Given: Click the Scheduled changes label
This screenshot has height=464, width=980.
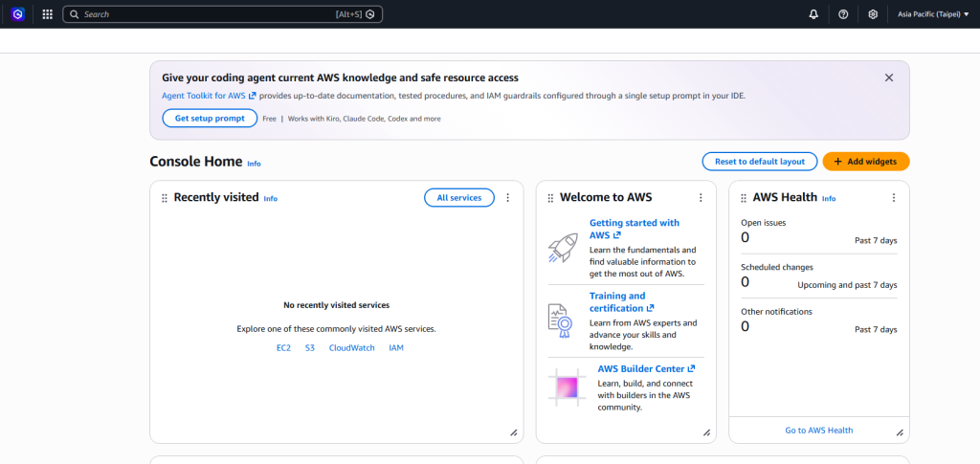Looking at the screenshot, I should 777,267.
